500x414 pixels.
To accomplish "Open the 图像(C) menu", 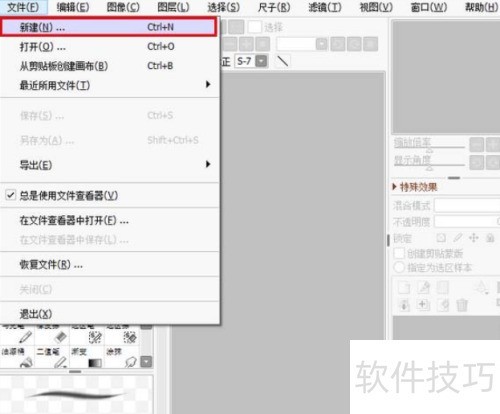I will point(123,7).
